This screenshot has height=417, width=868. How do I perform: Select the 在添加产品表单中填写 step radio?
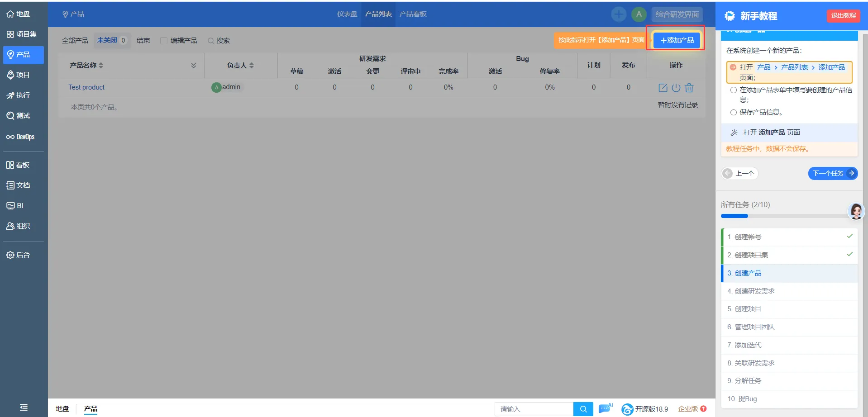734,90
